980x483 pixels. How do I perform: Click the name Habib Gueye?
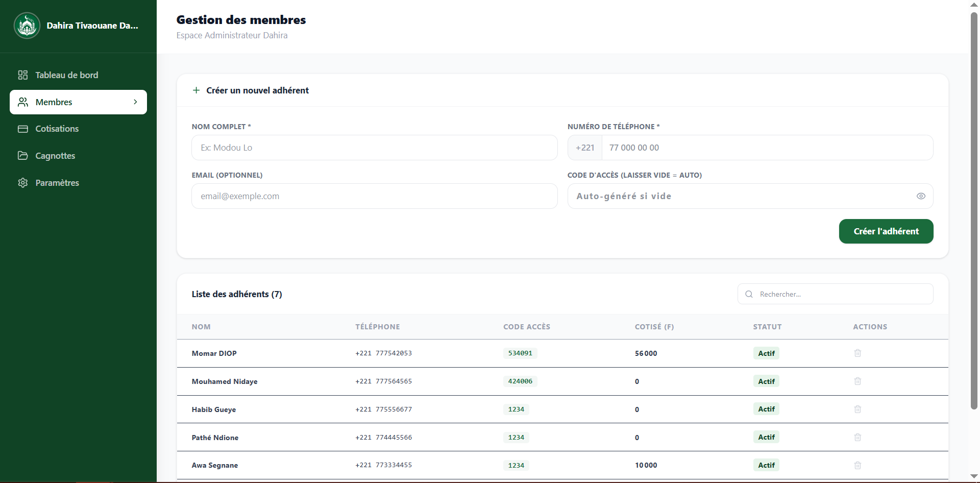tap(214, 409)
